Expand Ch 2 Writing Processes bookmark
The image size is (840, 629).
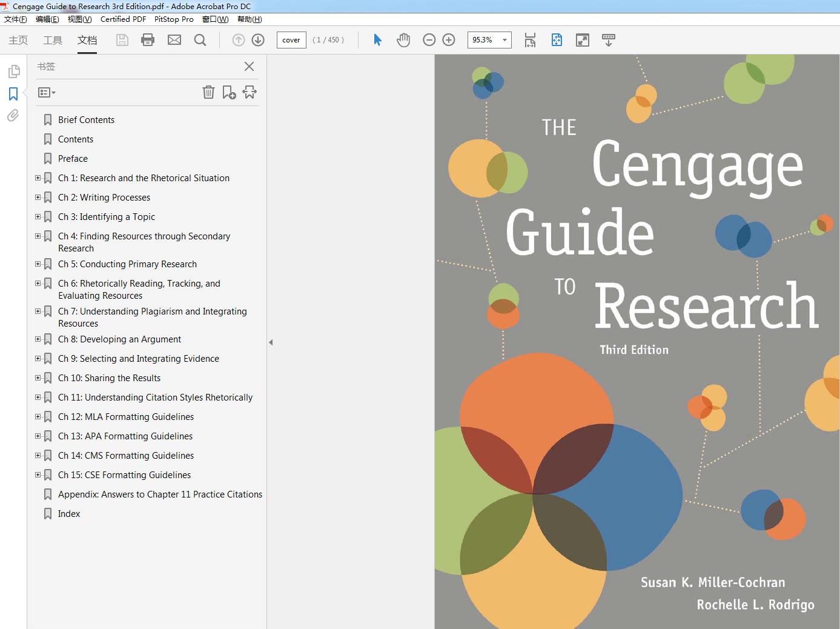[38, 198]
